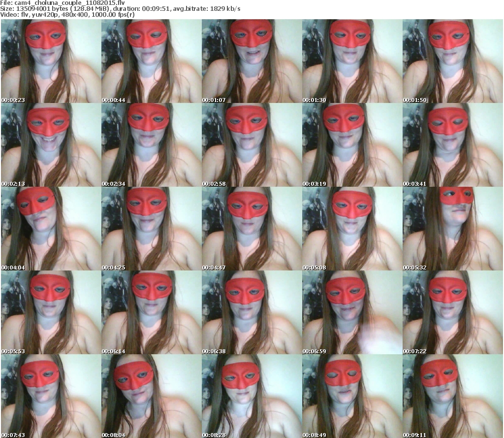Open the thumbnail stamped 00:04:04
The height and width of the screenshot is (438, 504).
[51, 229]
